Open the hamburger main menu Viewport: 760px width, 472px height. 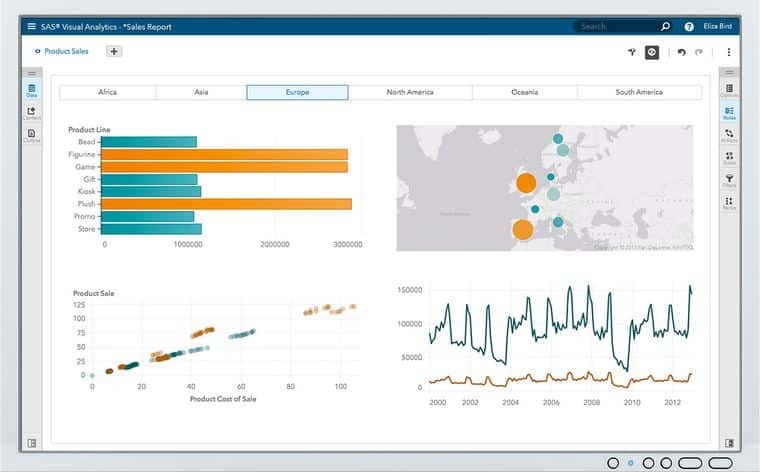(32, 26)
